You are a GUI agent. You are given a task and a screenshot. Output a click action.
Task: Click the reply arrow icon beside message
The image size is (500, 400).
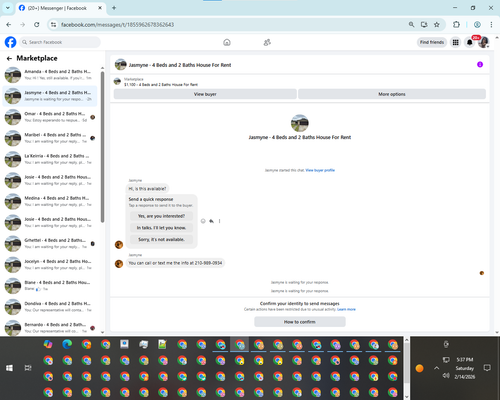point(211,221)
